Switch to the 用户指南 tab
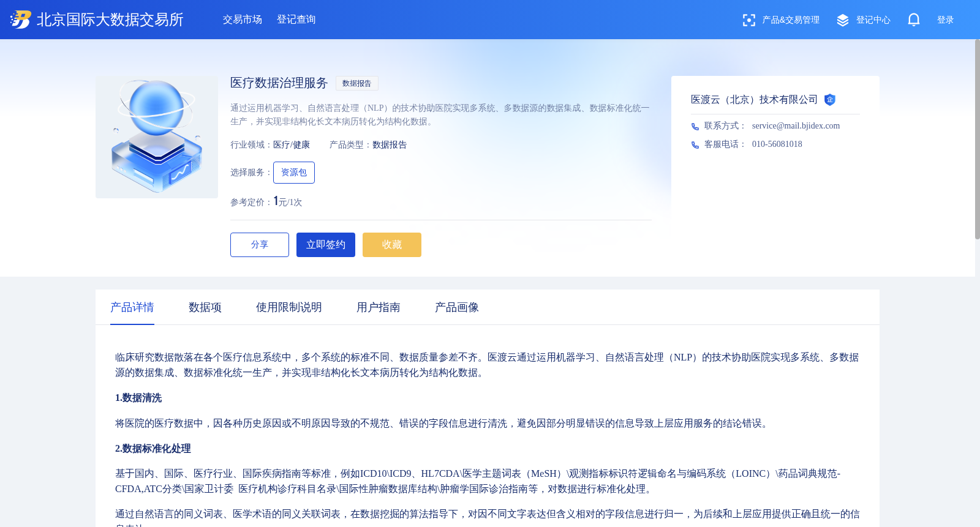Screen dimensions: 980x527 click(379, 307)
